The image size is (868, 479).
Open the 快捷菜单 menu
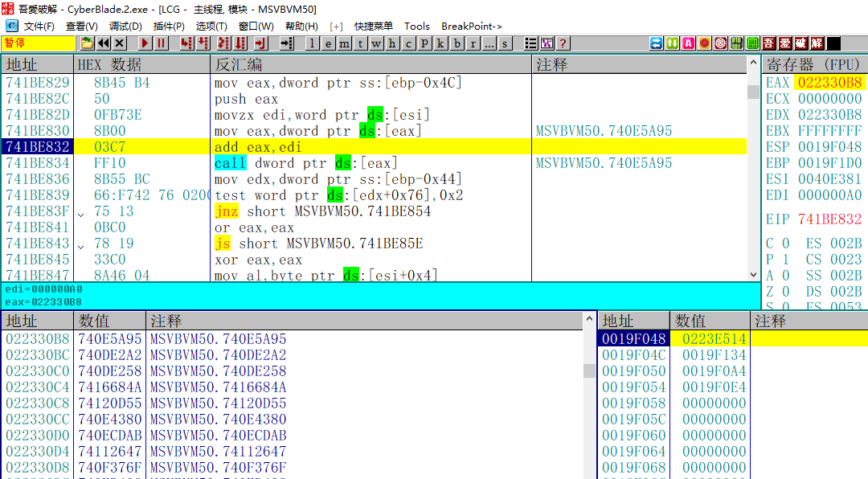(374, 26)
